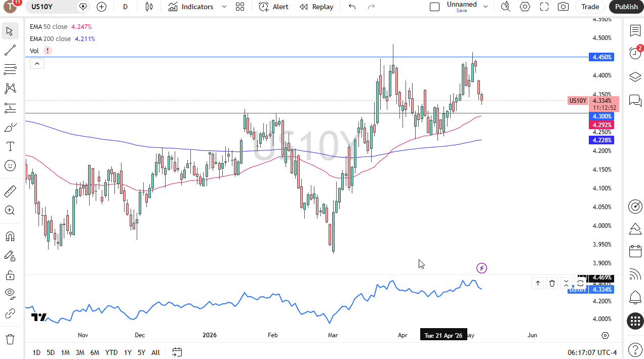Select the zoom in tool

(x=10, y=211)
